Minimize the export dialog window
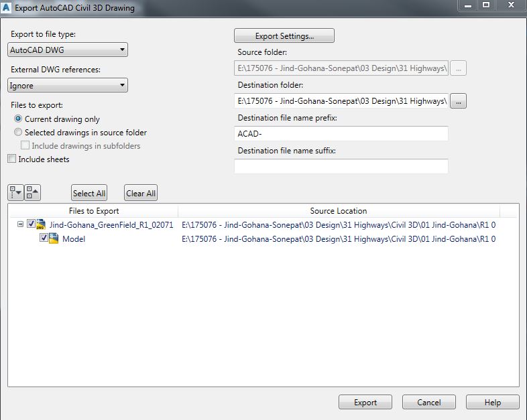This screenshot has width=527, height=420. 468,5
